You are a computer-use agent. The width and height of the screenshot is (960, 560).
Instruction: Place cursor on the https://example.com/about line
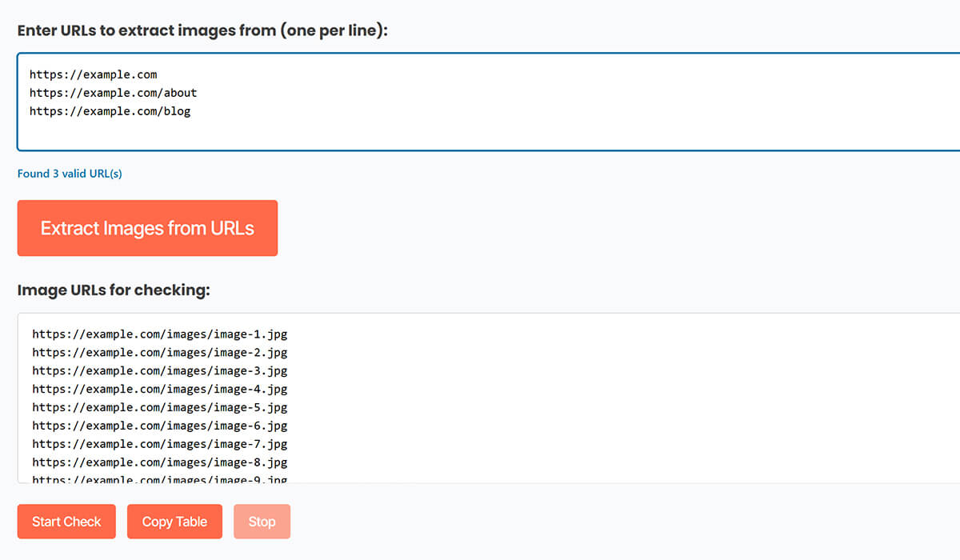[x=113, y=93]
